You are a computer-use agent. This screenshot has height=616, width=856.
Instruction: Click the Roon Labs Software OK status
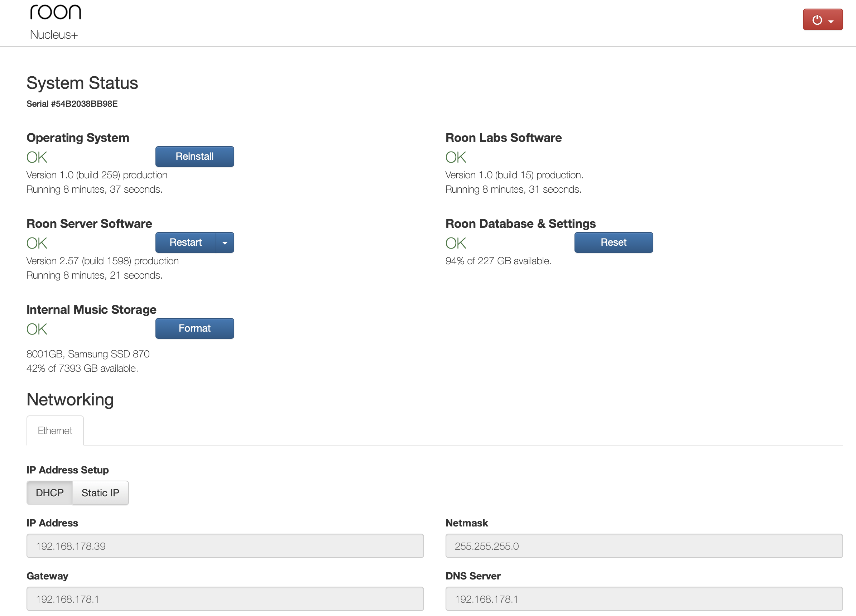coord(456,157)
